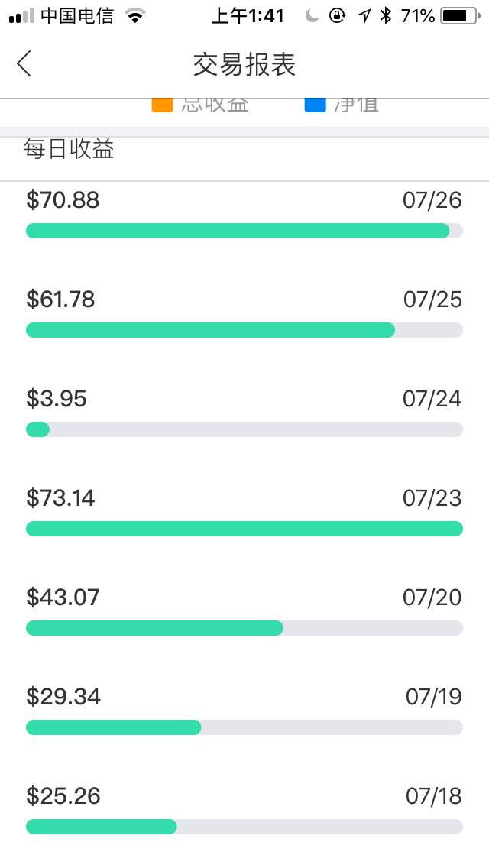The height and width of the screenshot is (868, 489).
Task: Tap the $3.95 earnings amount
Action: tap(57, 399)
